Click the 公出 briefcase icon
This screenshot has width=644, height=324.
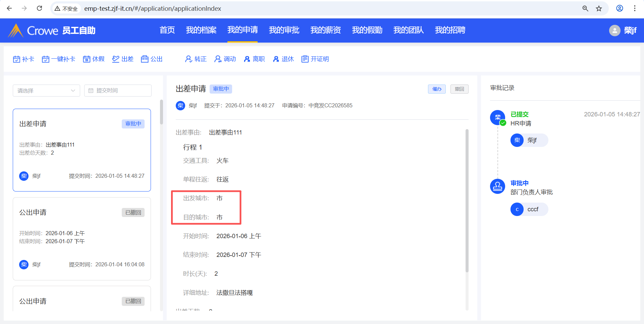[x=145, y=59]
